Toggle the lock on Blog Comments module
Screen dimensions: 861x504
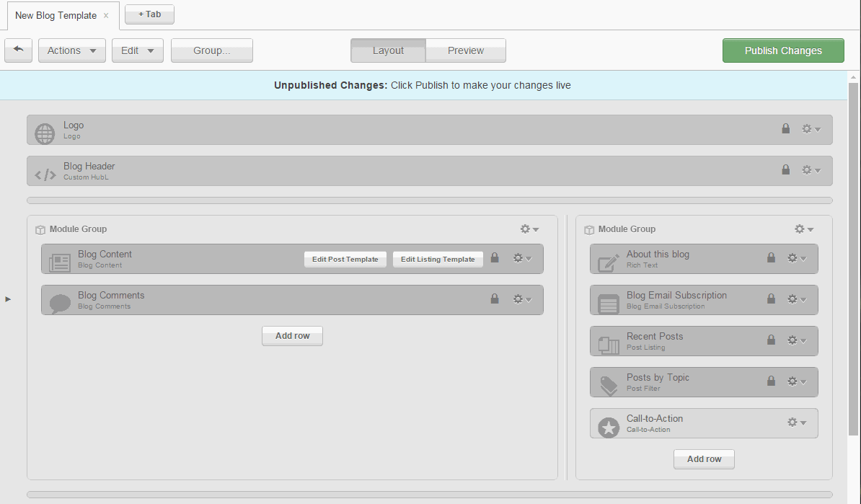click(495, 299)
